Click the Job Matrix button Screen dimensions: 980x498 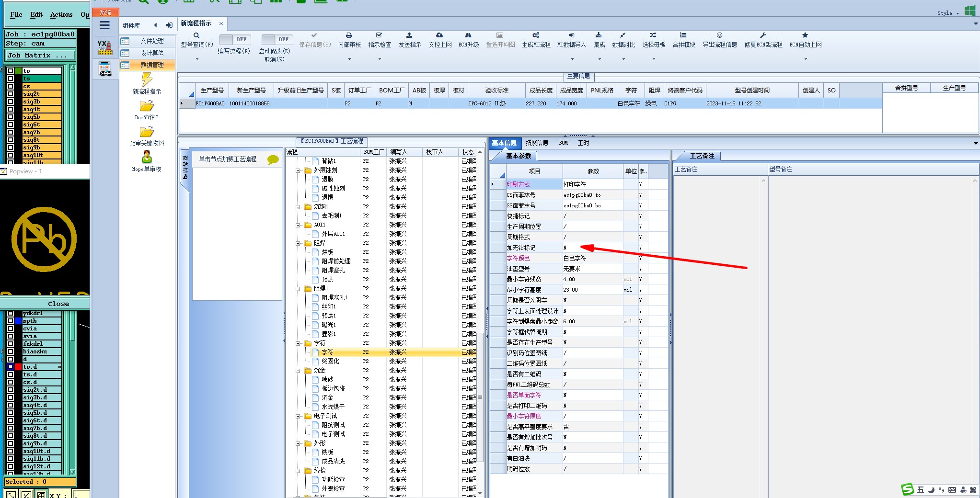coord(40,56)
